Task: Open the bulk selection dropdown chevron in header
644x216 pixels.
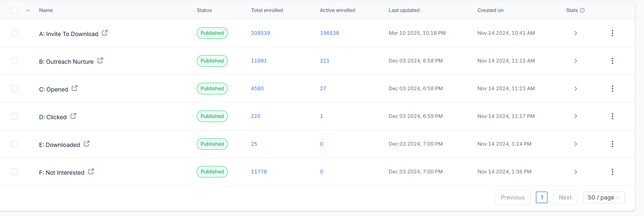Action: point(28,10)
